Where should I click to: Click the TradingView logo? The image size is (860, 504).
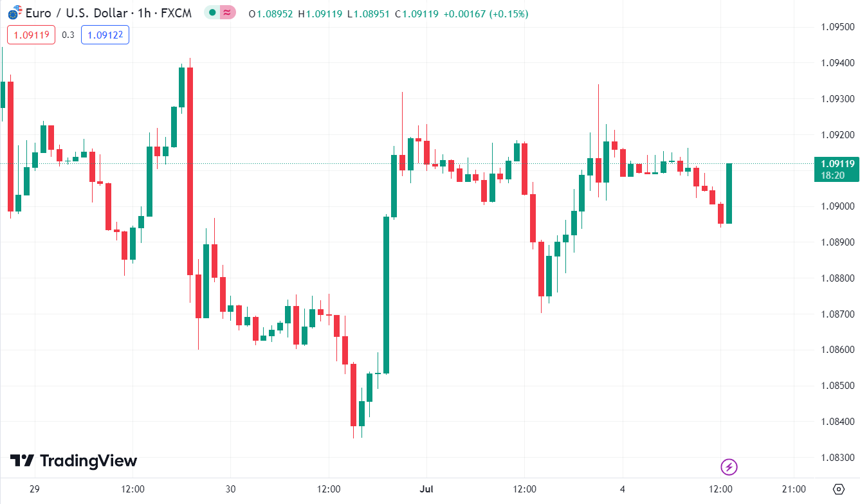73,461
